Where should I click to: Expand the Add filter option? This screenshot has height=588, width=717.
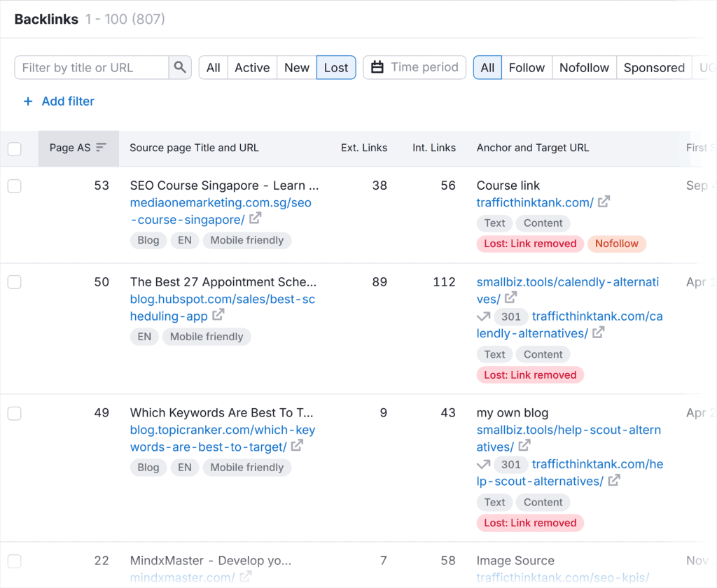[59, 101]
